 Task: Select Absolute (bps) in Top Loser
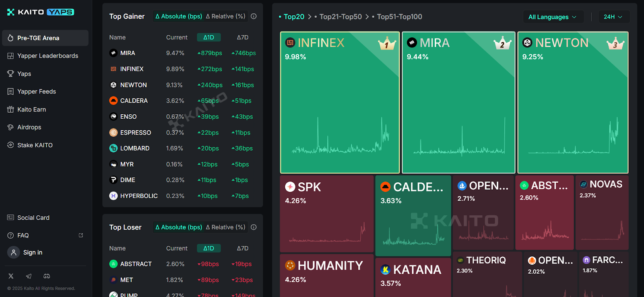[x=179, y=227]
